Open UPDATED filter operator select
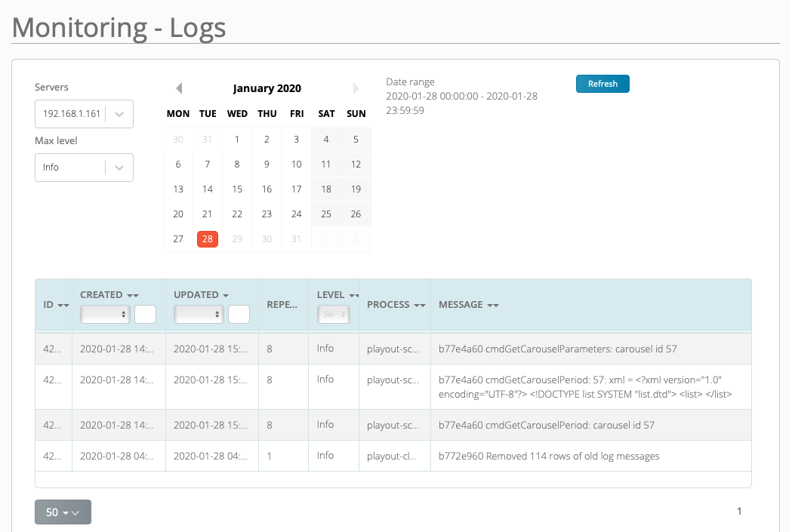Image resolution: width=789 pixels, height=532 pixels. [x=199, y=314]
